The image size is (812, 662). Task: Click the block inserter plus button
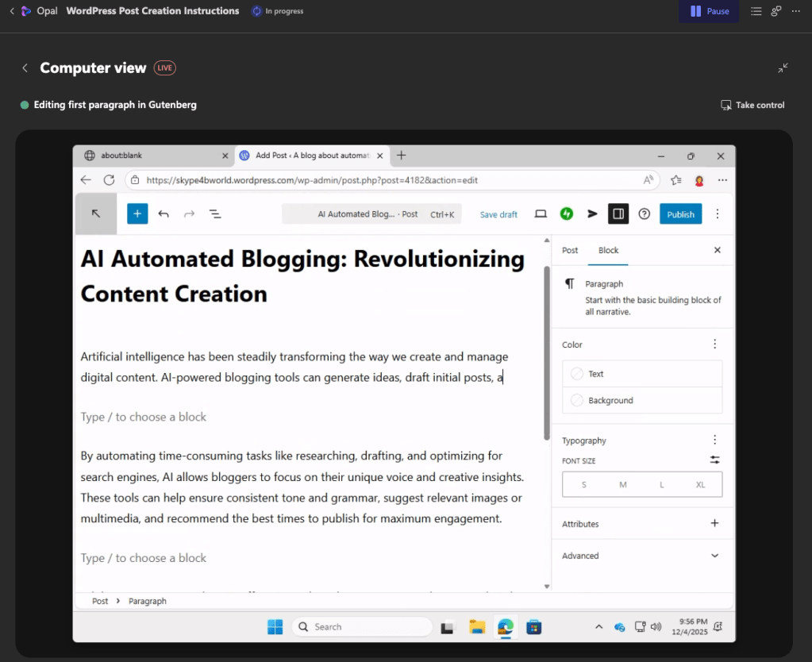coord(137,214)
